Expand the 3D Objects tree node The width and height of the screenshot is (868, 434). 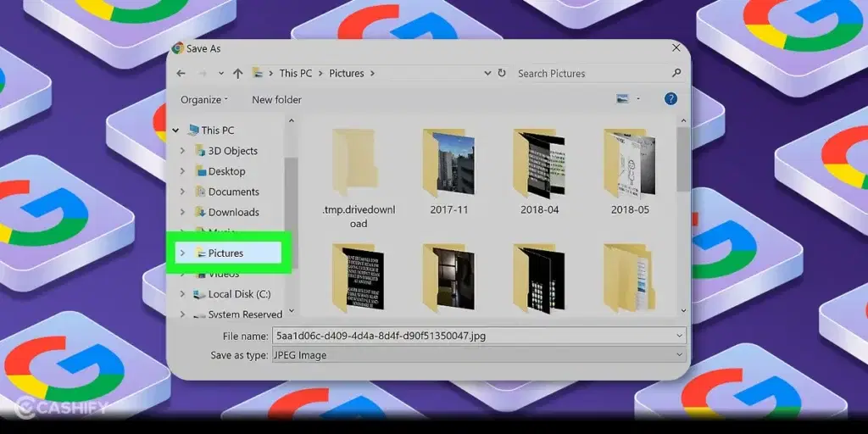183,151
